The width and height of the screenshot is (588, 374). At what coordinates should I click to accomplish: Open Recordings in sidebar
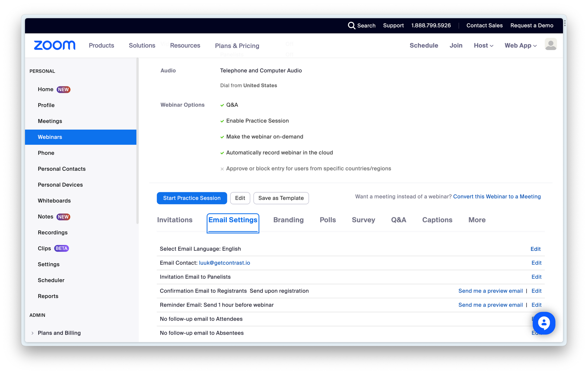point(53,233)
